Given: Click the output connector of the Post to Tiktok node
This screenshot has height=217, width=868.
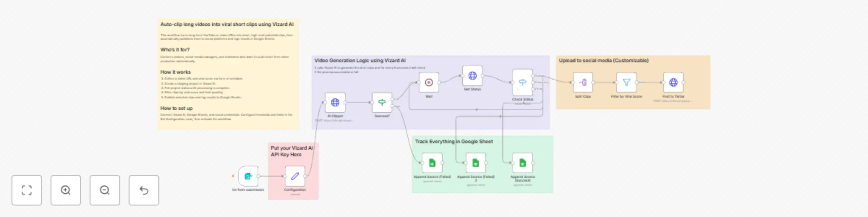Looking at the screenshot, I should [x=684, y=82].
